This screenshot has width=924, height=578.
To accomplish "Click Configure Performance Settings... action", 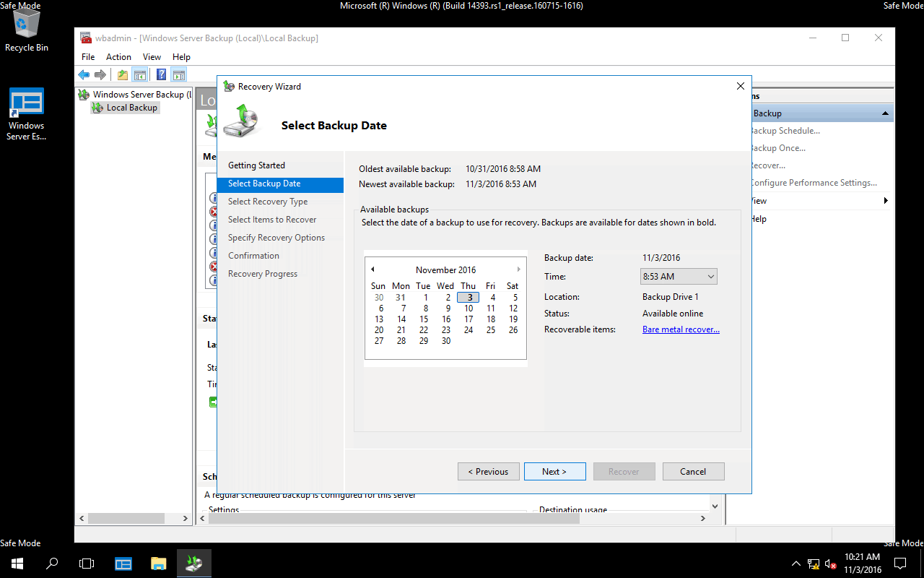I will pyautogui.click(x=814, y=183).
